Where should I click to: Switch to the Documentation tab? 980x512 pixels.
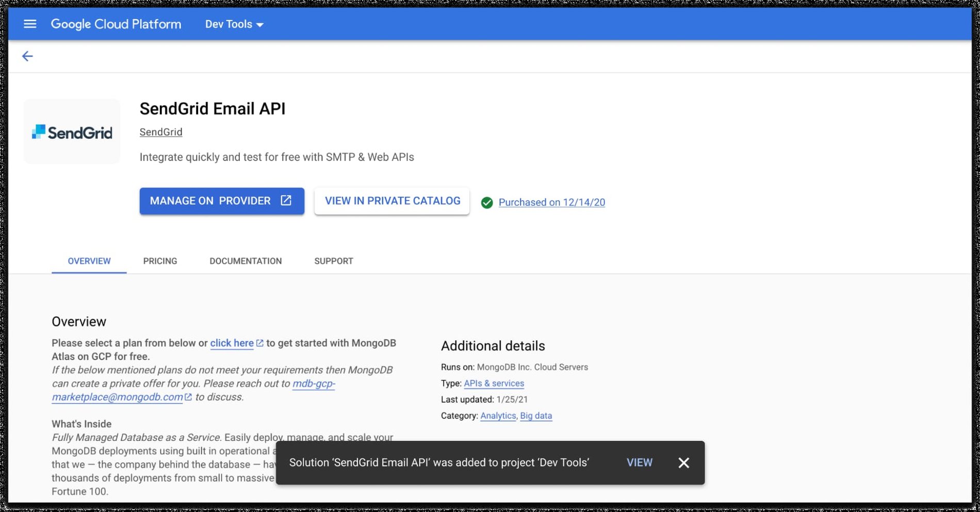[246, 261]
